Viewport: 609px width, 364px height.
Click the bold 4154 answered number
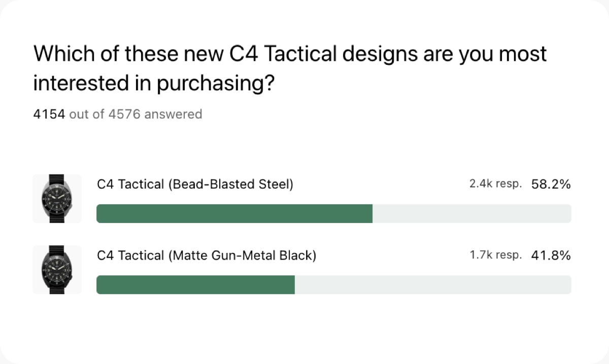49,114
